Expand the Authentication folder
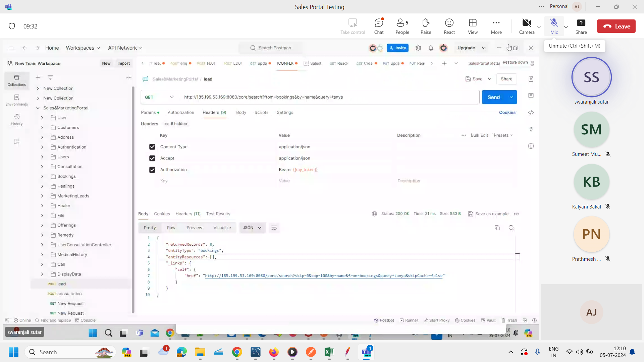The image size is (644, 362). coord(42,147)
